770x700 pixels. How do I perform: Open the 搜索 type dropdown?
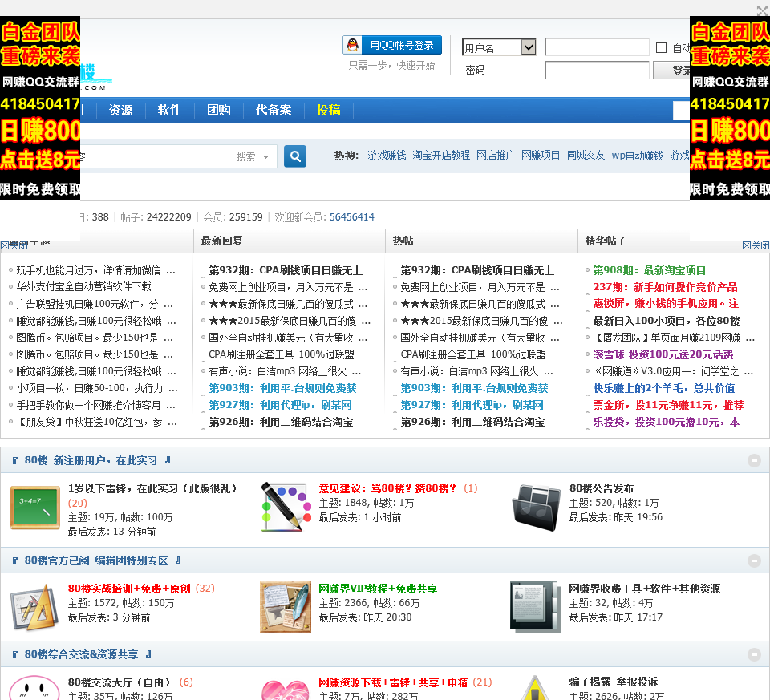[x=253, y=156]
